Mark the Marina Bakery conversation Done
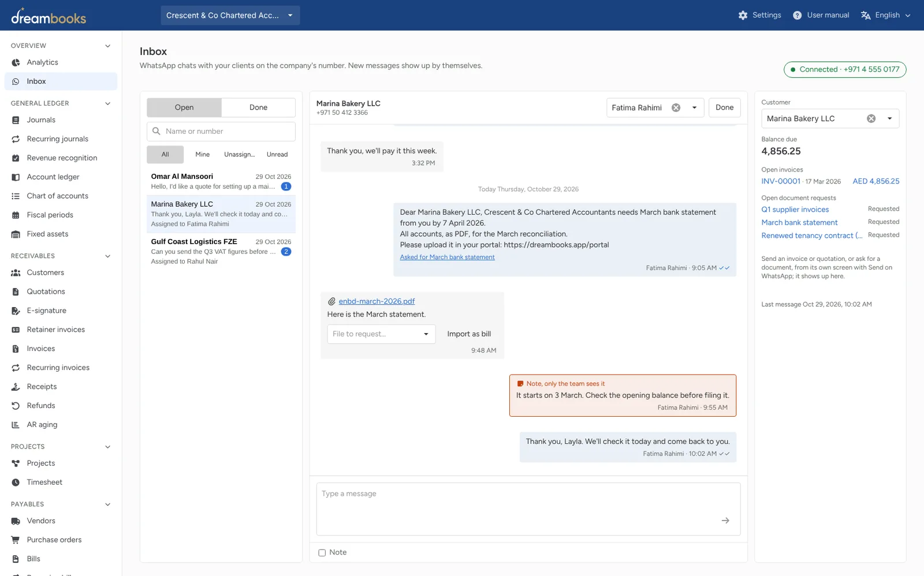 click(x=724, y=108)
